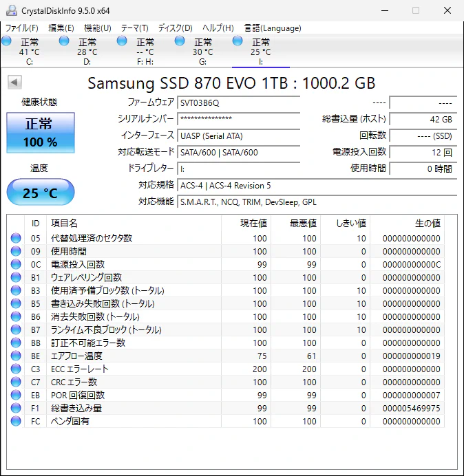Switch to disk D: tab at 28 °C

(x=87, y=51)
